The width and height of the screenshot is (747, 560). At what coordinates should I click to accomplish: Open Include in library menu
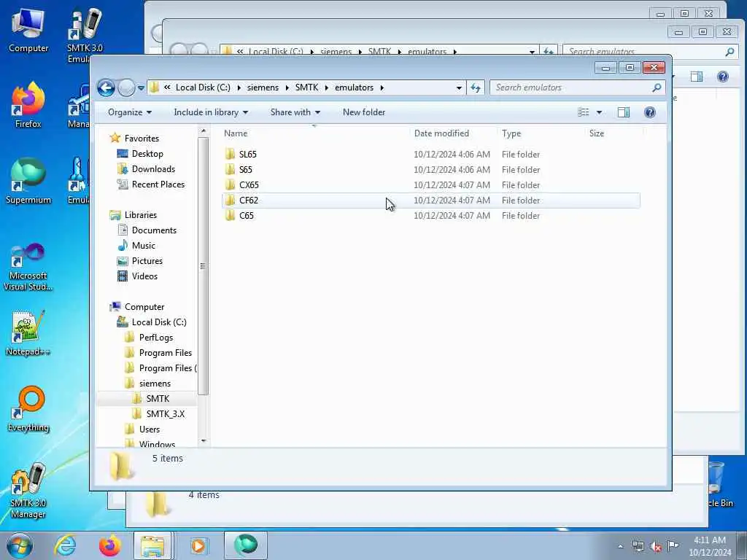click(211, 112)
